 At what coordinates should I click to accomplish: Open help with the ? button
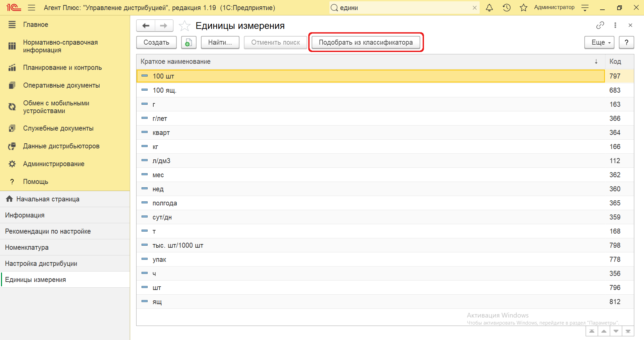pos(626,42)
